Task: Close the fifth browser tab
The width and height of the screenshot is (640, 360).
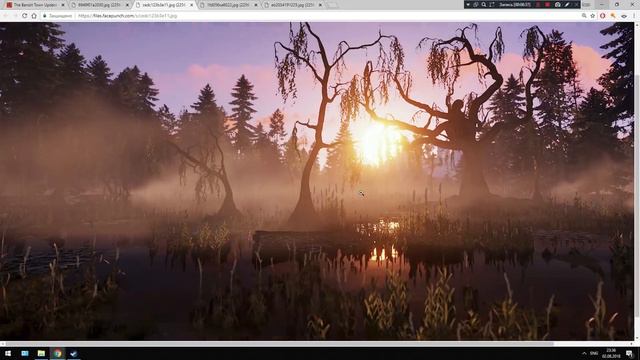Action: click(320, 5)
